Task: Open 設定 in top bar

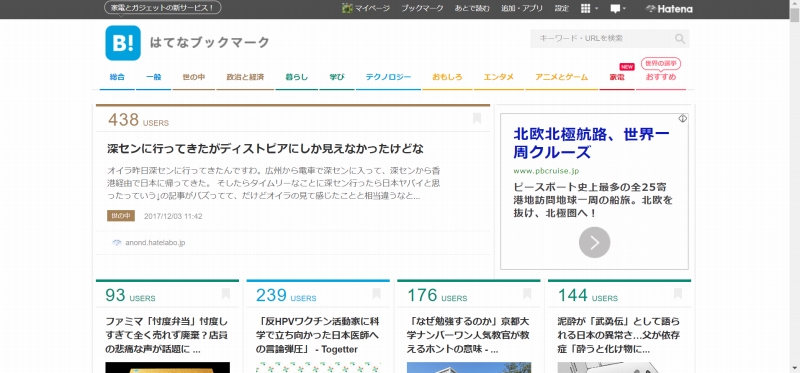Action: point(562,9)
